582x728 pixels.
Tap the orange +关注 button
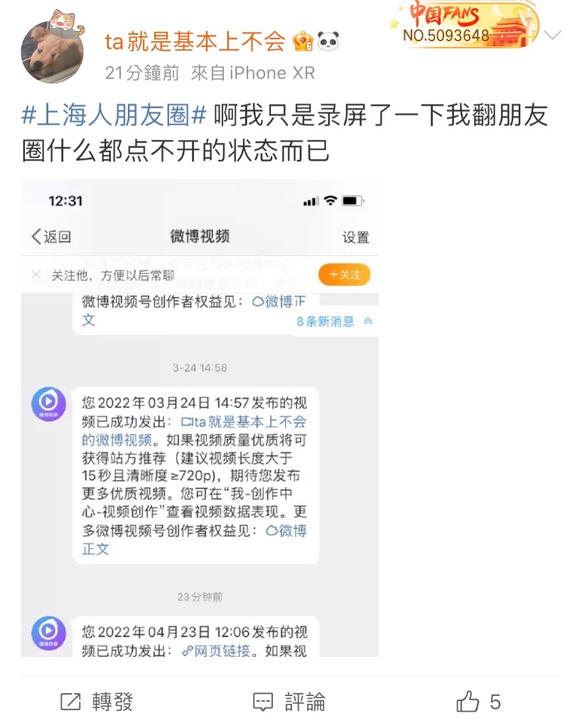[x=345, y=275]
